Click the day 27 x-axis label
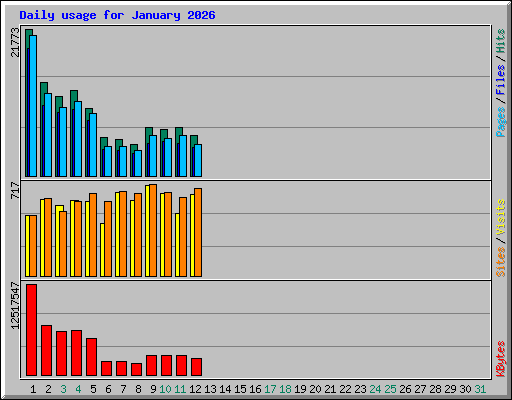The width and height of the screenshot is (512, 400). [420, 389]
